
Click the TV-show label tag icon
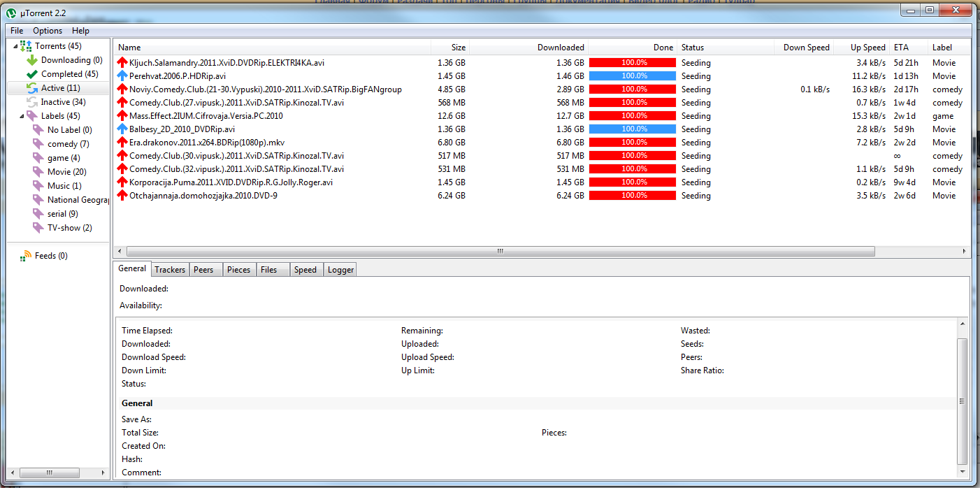click(38, 228)
